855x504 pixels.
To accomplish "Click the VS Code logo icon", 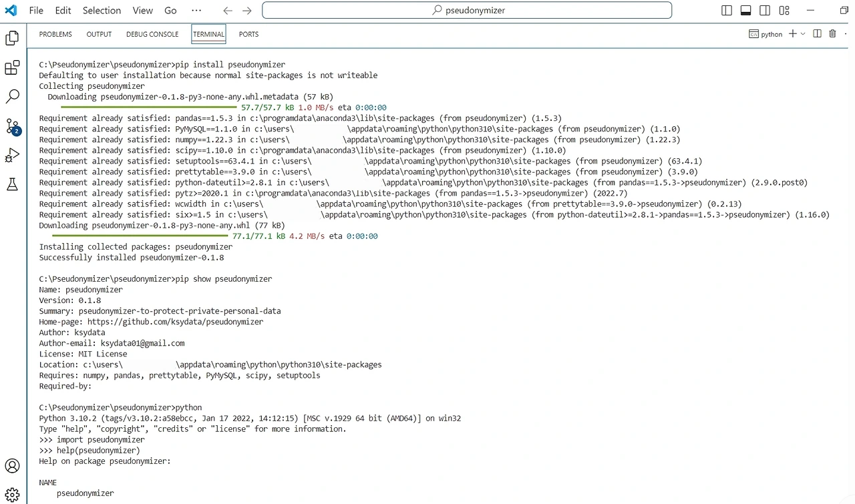I will tap(10, 10).
